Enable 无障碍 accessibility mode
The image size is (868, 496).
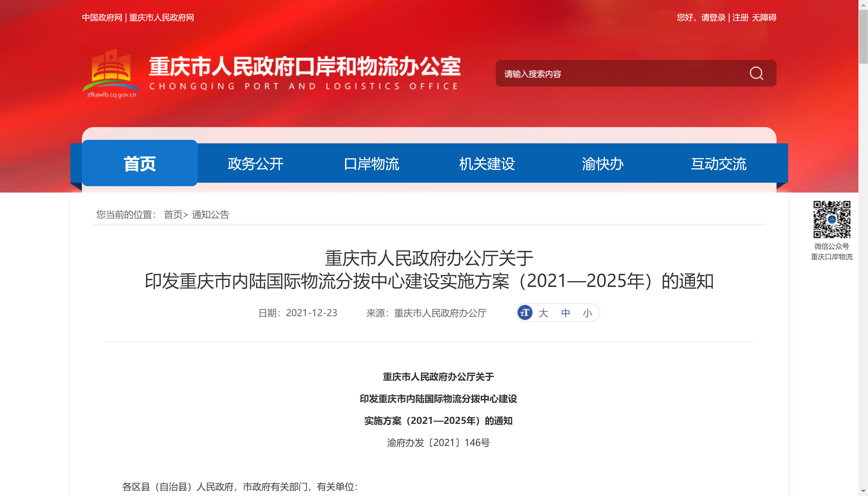coord(764,17)
